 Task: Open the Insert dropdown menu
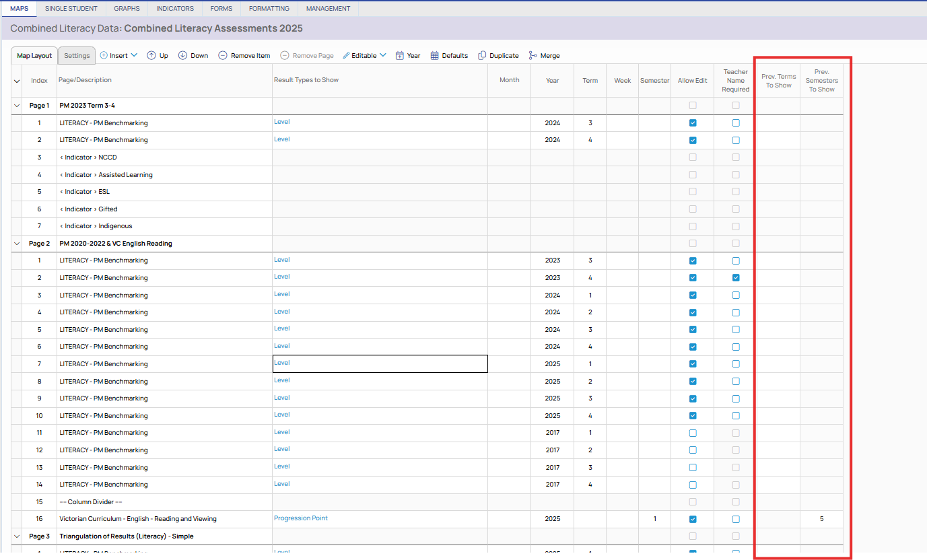(118, 56)
